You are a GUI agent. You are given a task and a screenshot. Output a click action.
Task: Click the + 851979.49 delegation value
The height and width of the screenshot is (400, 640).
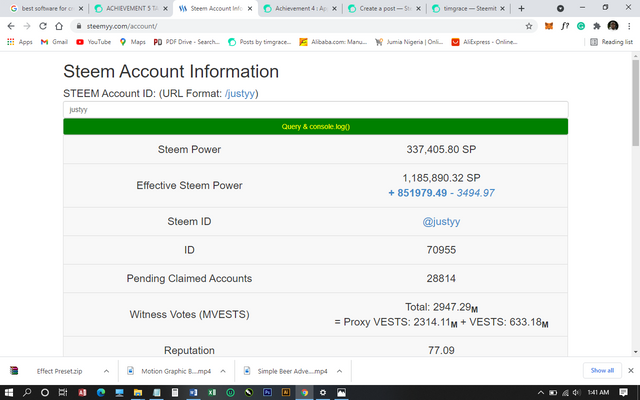click(x=418, y=193)
